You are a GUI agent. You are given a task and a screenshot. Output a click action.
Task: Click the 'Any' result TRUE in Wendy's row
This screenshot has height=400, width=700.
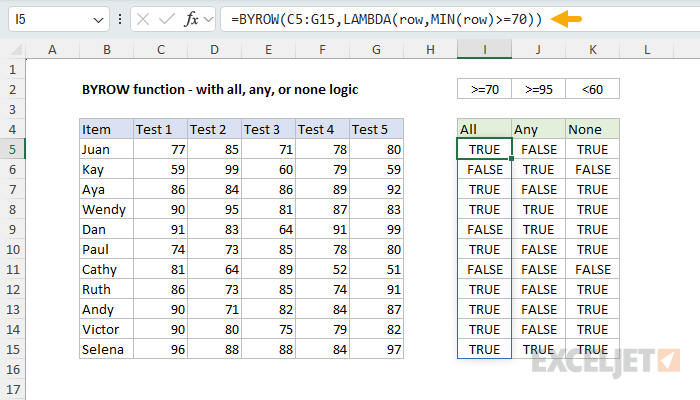point(538,209)
